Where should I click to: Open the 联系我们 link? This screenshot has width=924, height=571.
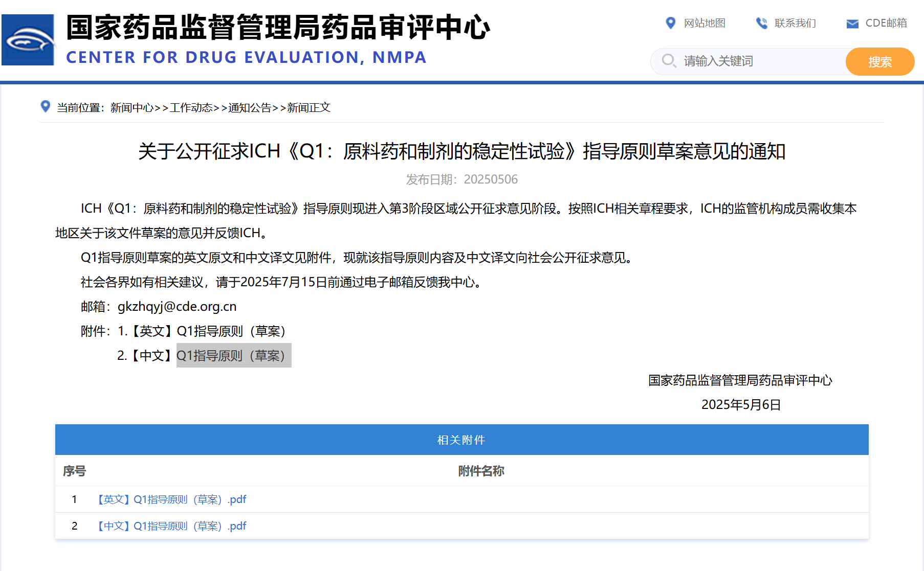point(795,23)
